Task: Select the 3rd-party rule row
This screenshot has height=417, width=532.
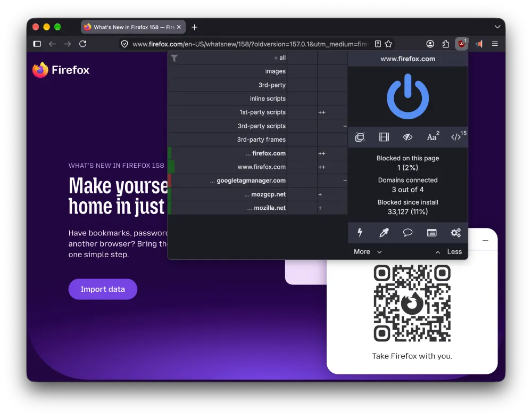Action: click(x=258, y=85)
